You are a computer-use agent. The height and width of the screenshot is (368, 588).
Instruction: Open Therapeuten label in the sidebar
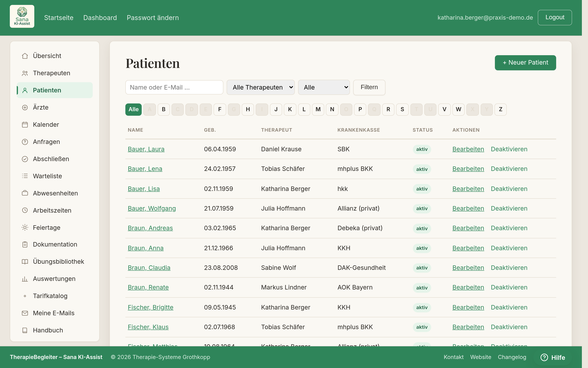(51, 73)
